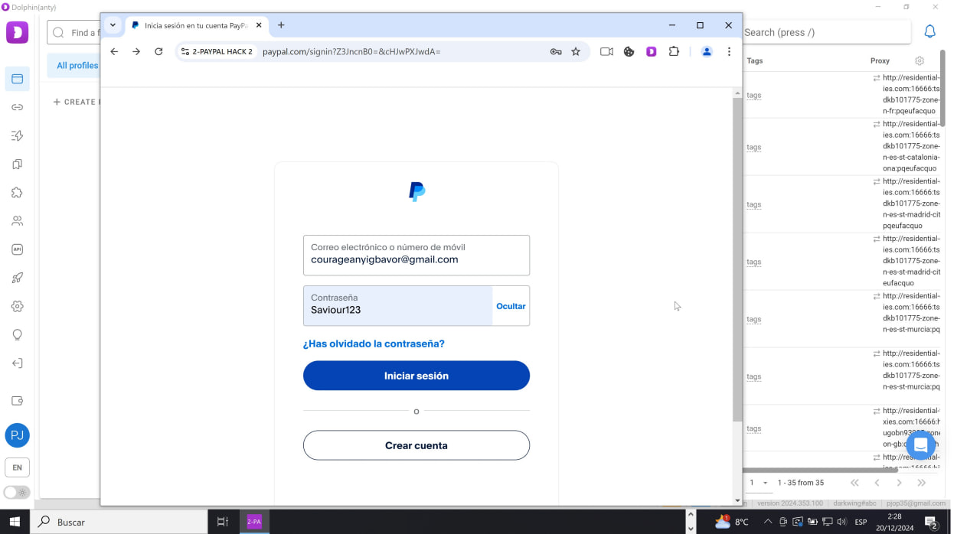The image size is (980, 534).
Task: Select the PayPal sign-in browser tab
Action: tap(196, 25)
